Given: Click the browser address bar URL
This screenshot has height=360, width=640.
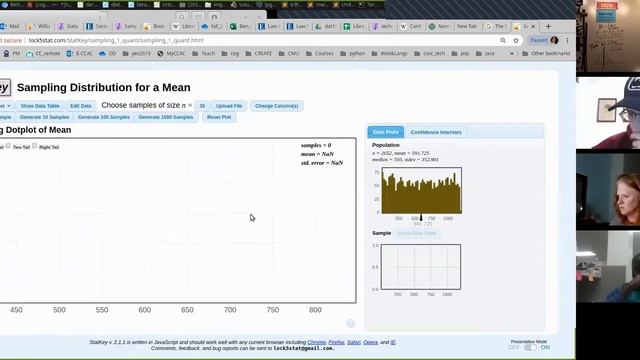Looking at the screenshot, I should pyautogui.click(x=116, y=40).
